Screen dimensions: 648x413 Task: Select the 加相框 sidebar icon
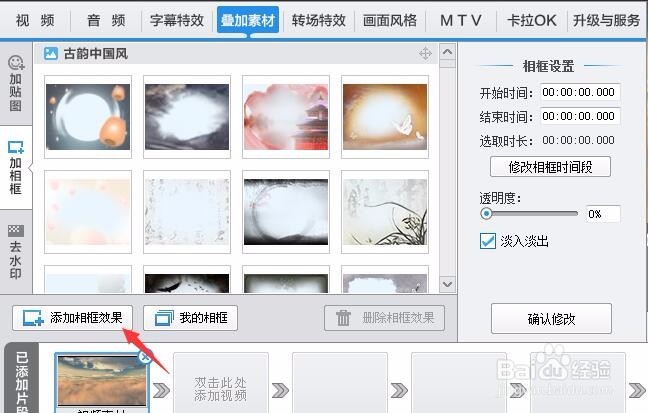pyautogui.click(x=16, y=167)
